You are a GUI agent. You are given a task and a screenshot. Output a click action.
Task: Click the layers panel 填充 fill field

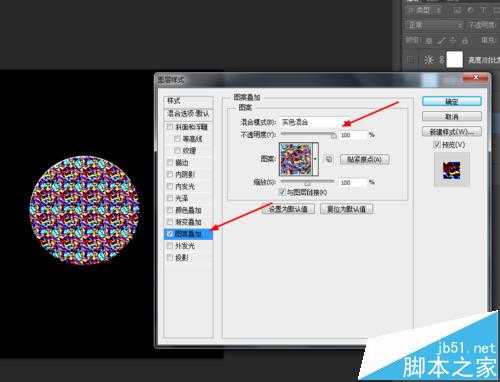tap(489, 41)
